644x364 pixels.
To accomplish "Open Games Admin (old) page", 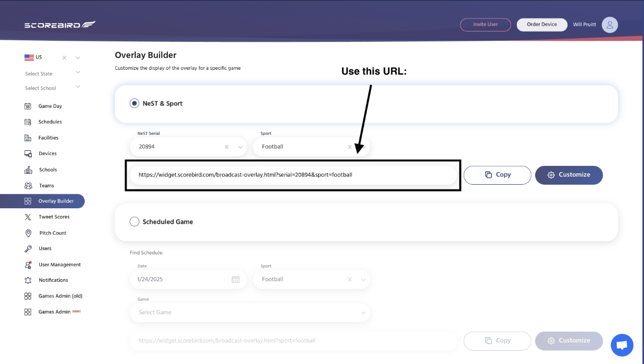I will pos(60,296).
